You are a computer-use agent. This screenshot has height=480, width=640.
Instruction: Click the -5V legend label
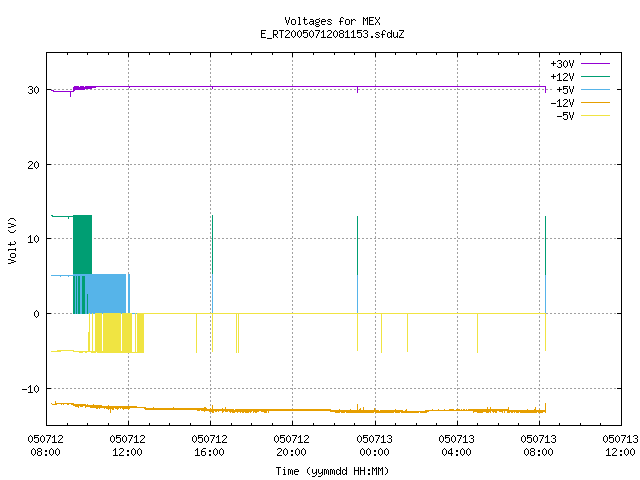[565, 116]
